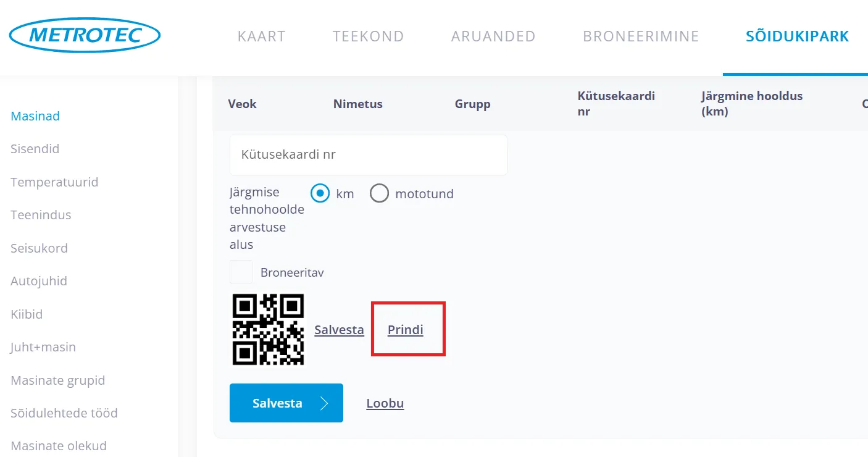
Task: Go to Autojuhid in the sidebar
Action: point(39,281)
